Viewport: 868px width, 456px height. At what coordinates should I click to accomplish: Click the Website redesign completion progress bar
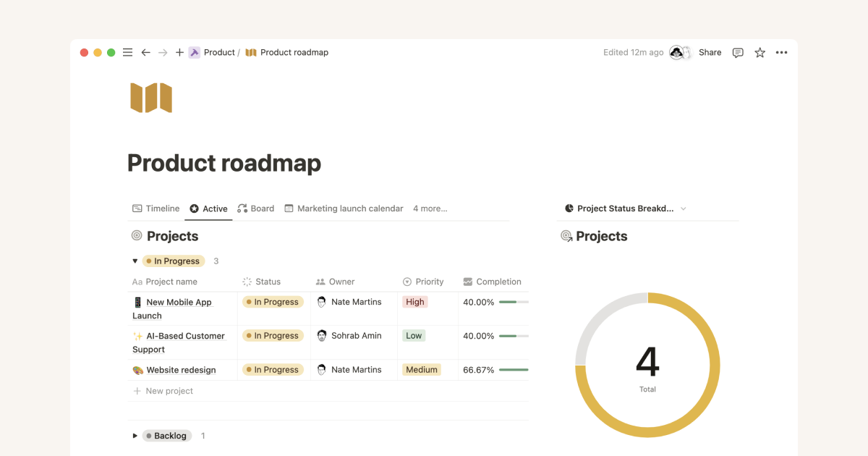pyautogui.click(x=514, y=369)
